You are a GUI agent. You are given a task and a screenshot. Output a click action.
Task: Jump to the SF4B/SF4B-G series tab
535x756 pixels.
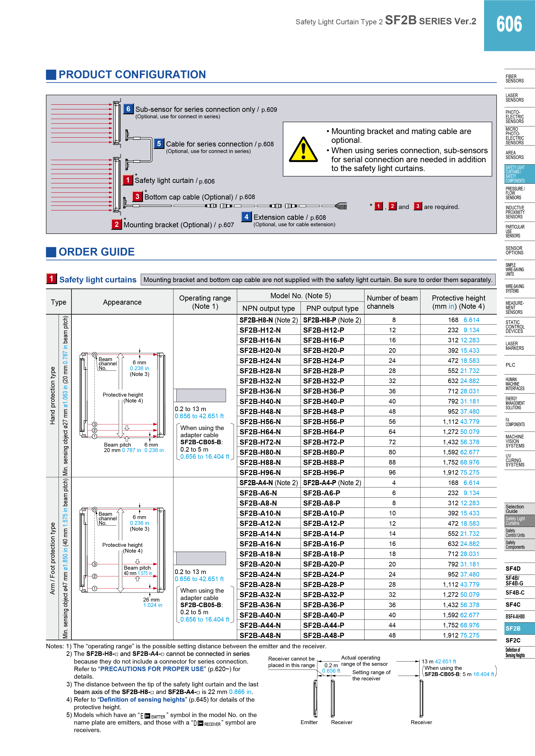519,581
